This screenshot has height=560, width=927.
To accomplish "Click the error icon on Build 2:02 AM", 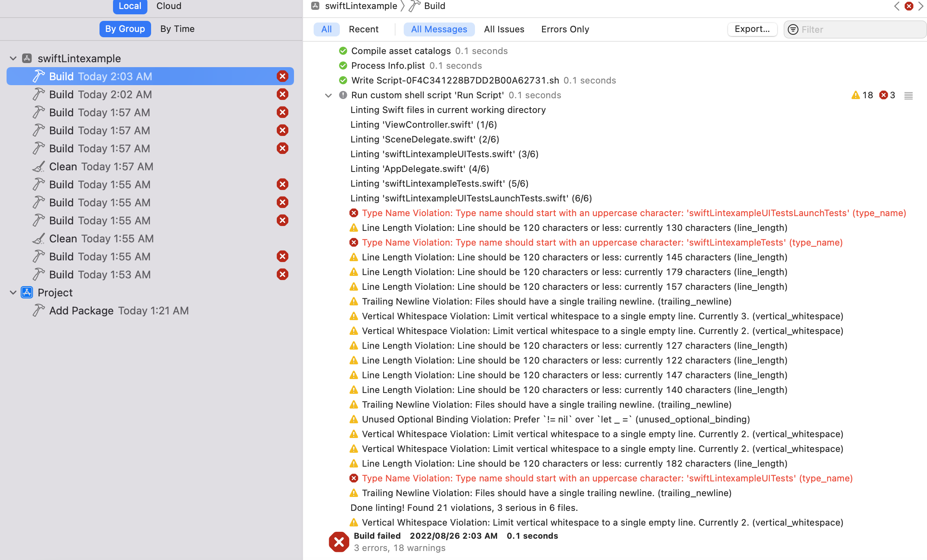I will pos(282,95).
